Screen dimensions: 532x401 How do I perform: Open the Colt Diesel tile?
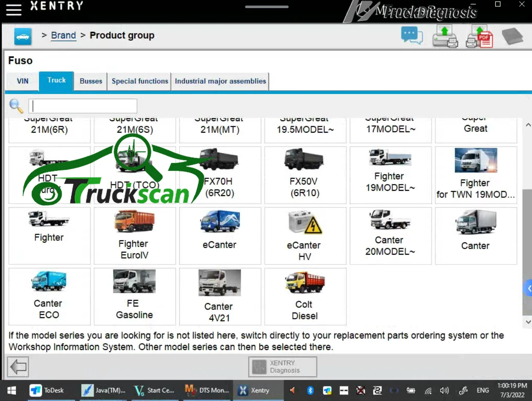305,297
